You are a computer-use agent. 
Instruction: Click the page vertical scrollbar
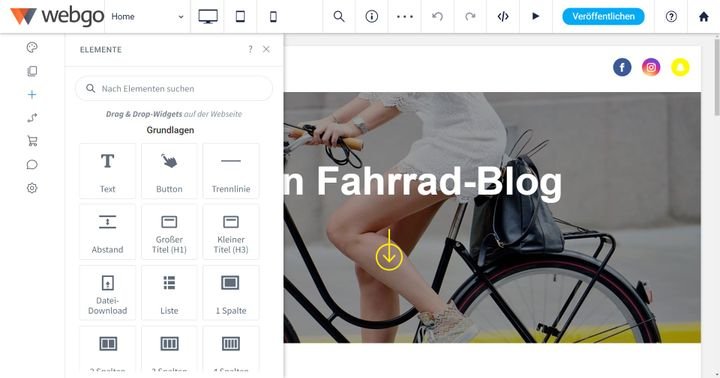(x=716, y=77)
